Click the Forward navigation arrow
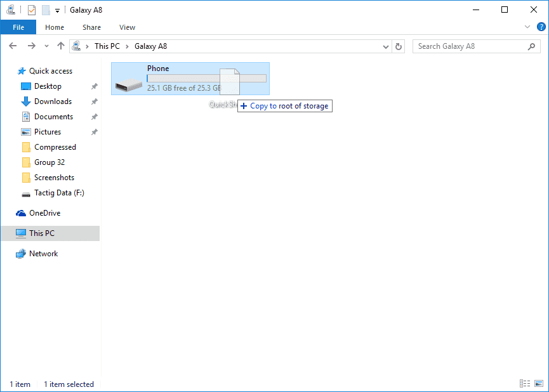 (32, 46)
